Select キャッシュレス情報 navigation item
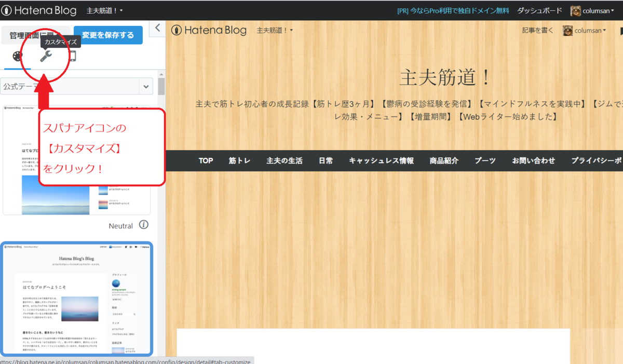The height and width of the screenshot is (364, 623). pyautogui.click(x=382, y=160)
